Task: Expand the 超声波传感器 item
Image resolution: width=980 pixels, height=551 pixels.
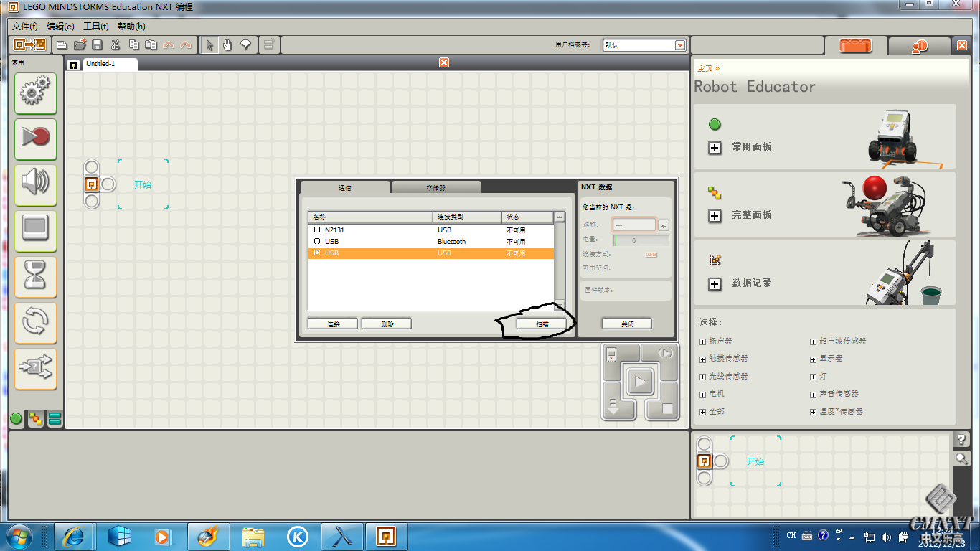Action: click(813, 342)
